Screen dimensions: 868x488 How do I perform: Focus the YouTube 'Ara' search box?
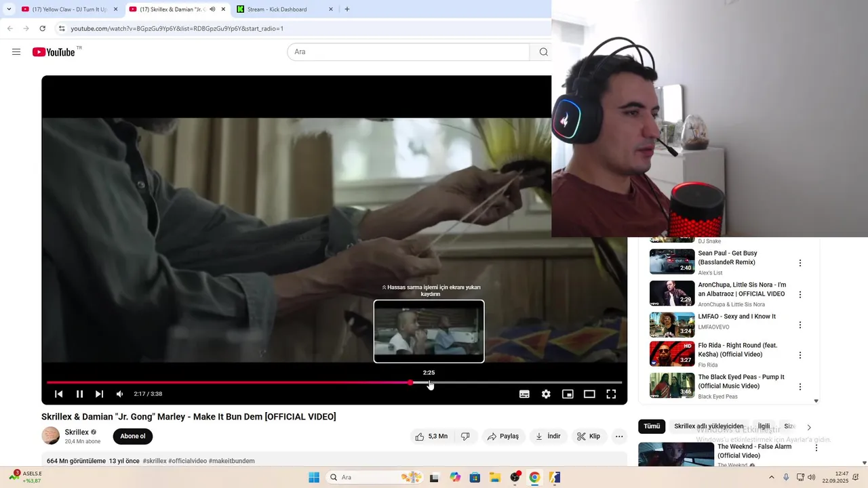(408, 52)
